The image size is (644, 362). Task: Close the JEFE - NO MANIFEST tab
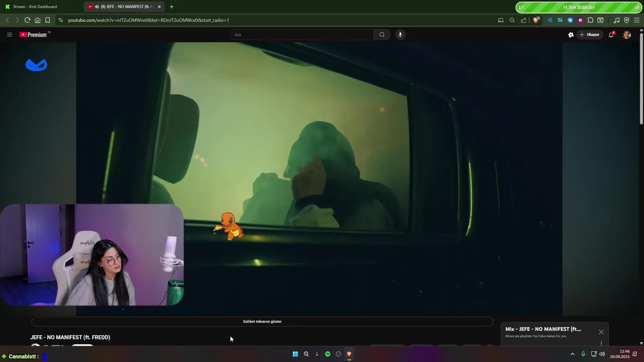(x=159, y=7)
